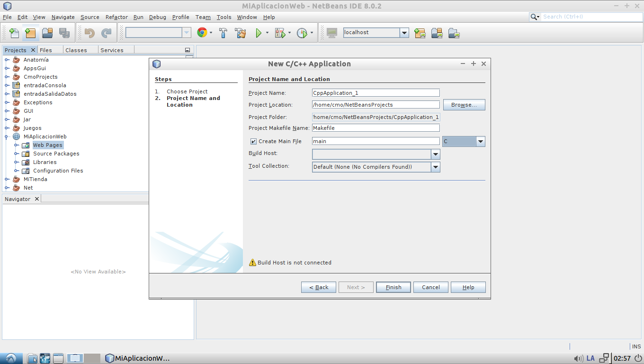Click the Debug Project icon

280,33
